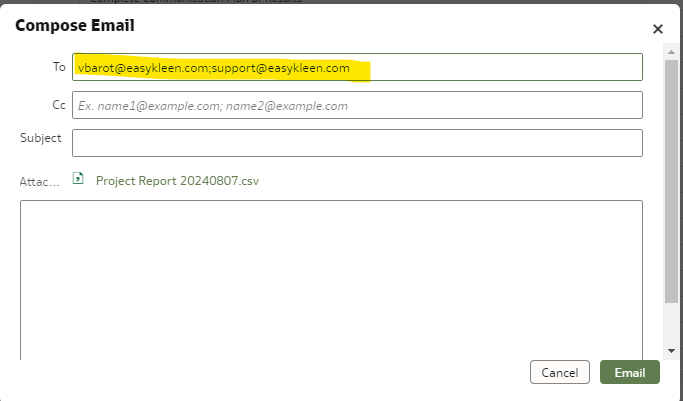Click the To label

pyautogui.click(x=59, y=67)
